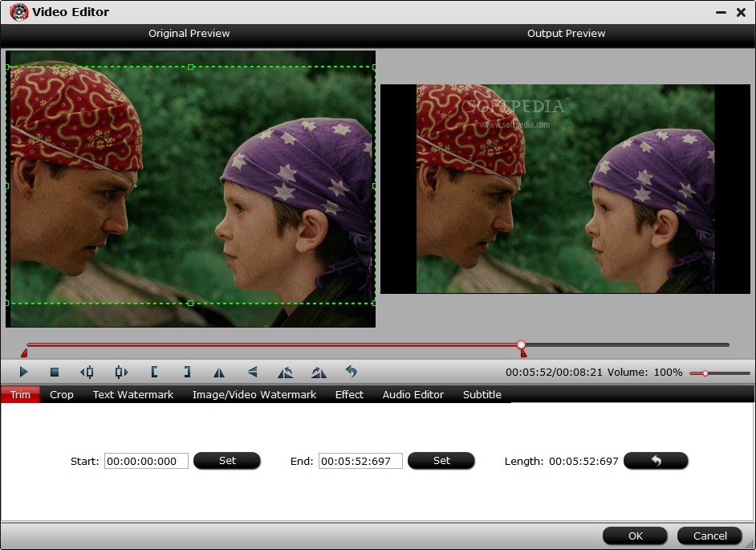Image resolution: width=756 pixels, height=550 pixels.
Task: Click the Output Preview video frame
Action: pyautogui.click(x=565, y=189)
